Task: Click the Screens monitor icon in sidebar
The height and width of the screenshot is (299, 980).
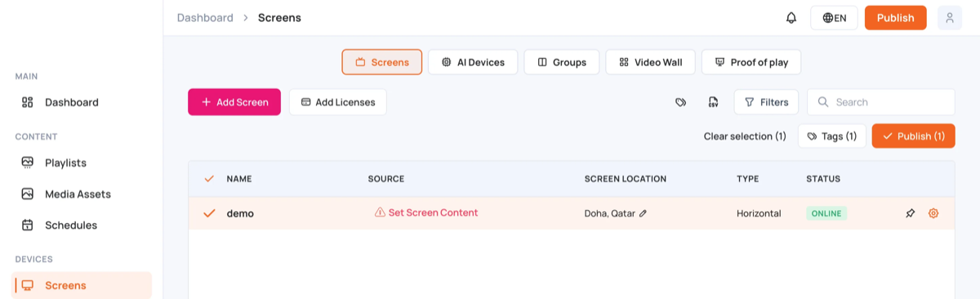Action: 28,285
